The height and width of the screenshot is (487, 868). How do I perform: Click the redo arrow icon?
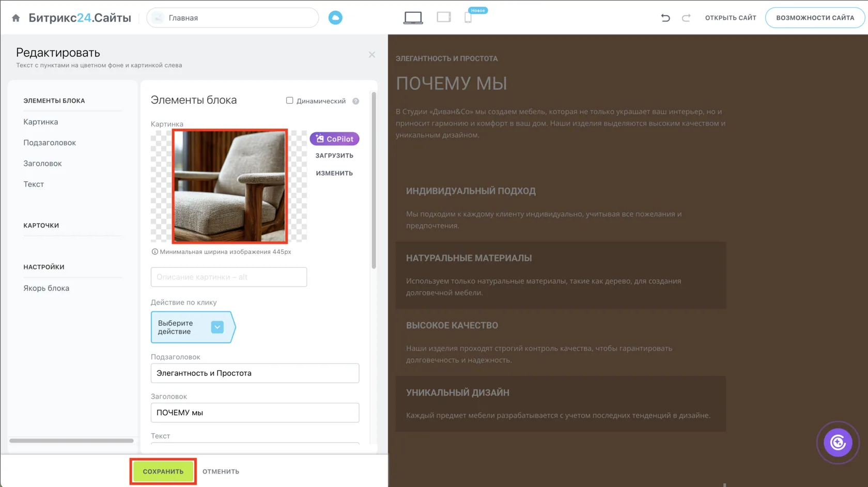click(x=686, y=18)
